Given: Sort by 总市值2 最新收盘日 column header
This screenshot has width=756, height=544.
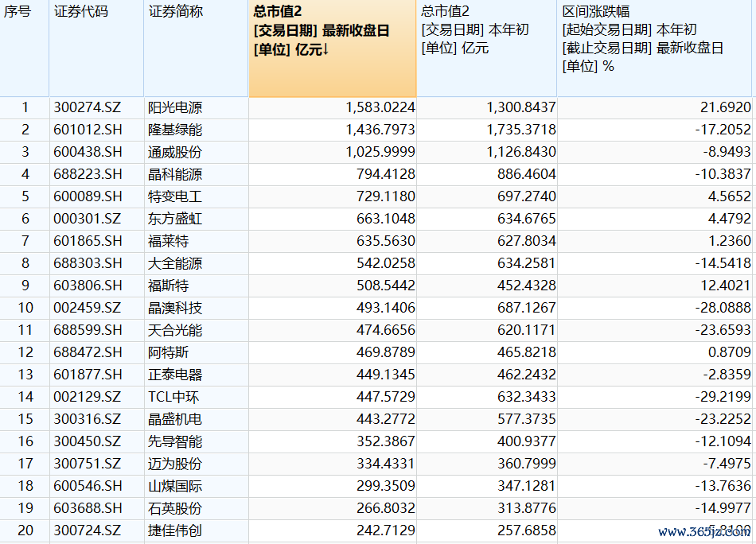Looking at the screenshot, I should [x=332, y=49].
